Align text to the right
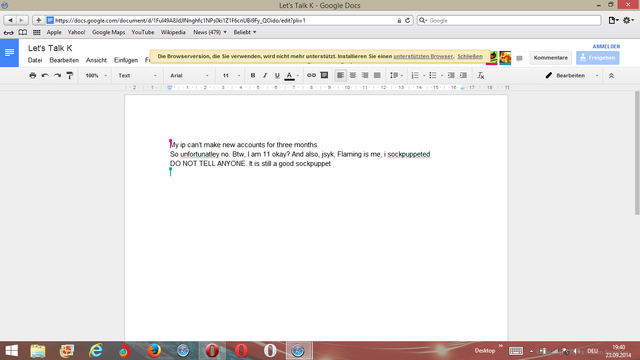 (x=365, y=76)
